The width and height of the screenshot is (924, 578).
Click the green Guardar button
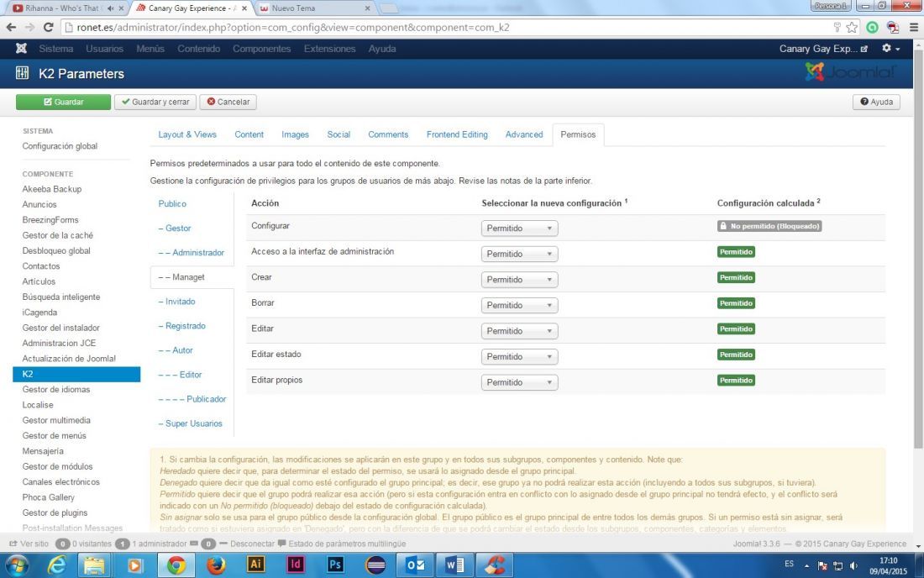63,102
